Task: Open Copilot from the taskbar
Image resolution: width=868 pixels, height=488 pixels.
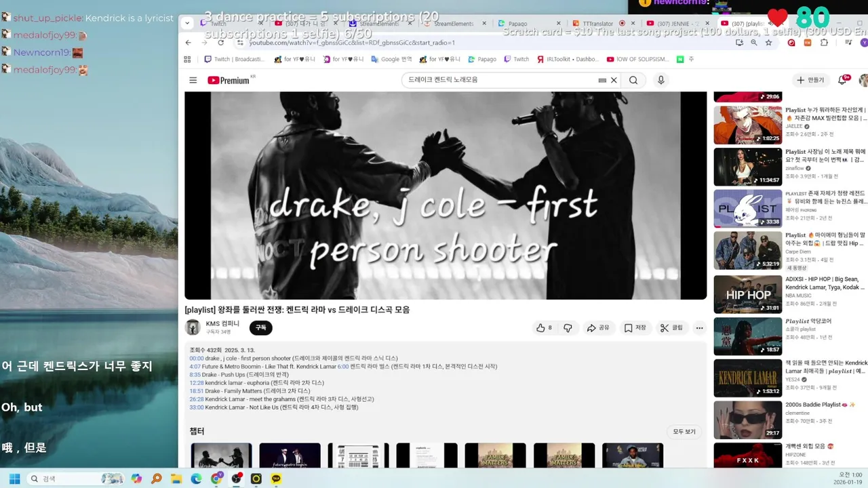Action: 137,479
